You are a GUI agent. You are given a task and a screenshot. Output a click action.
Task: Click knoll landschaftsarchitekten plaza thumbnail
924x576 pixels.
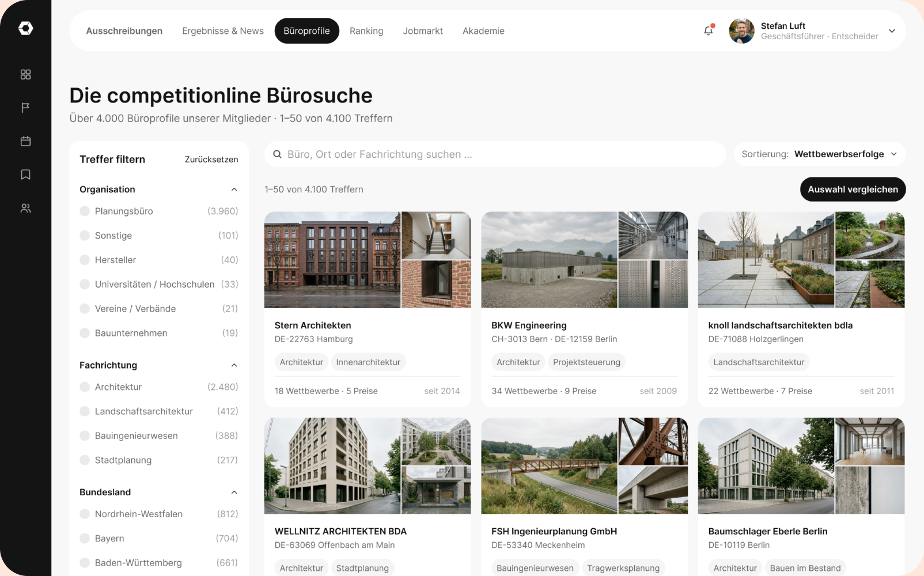tap(766, 260)
